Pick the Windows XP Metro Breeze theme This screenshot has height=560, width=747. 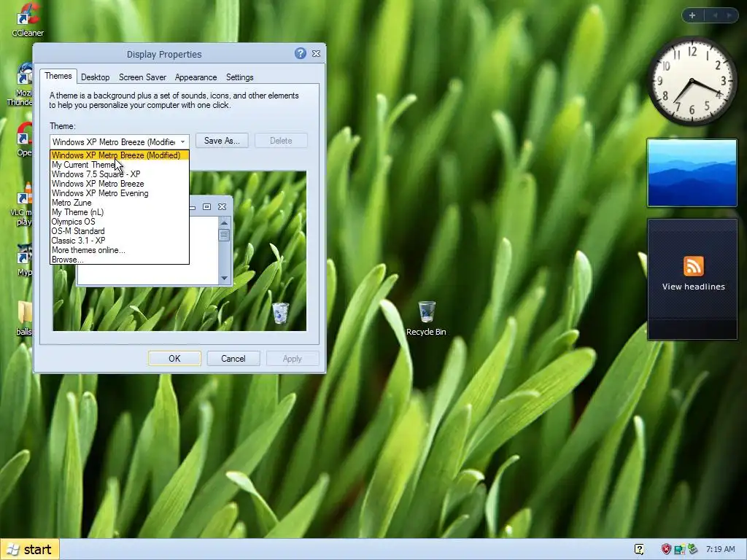[120, 184]
